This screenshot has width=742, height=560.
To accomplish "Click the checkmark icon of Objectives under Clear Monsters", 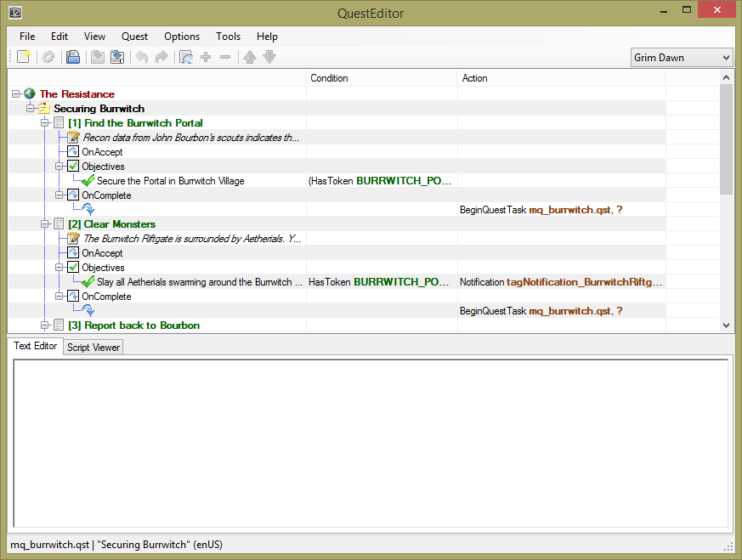I will 73,268.
